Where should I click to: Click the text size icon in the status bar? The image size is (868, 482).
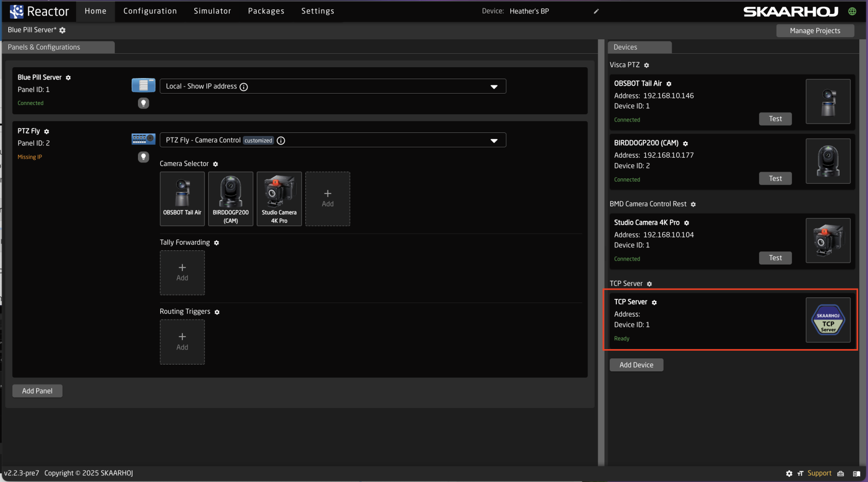point(800,473)
